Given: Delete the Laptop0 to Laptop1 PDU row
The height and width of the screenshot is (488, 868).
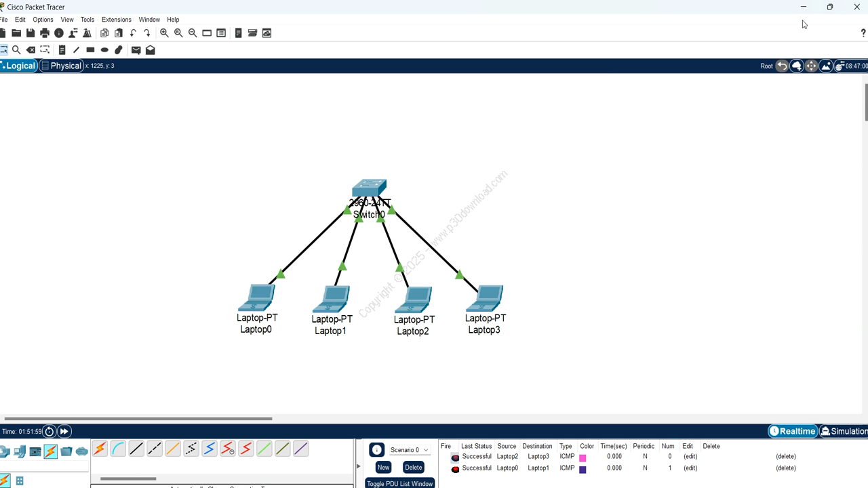Looking at the screenshot, I should point(786,468).
